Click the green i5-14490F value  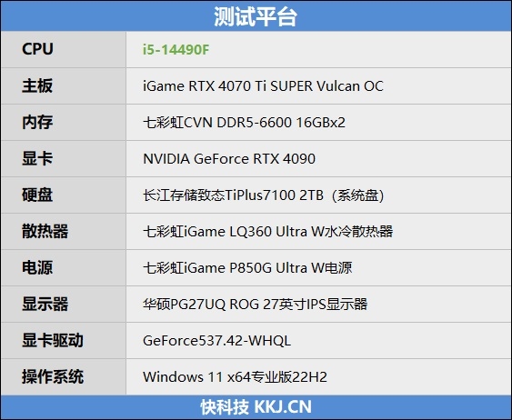tap(176, 50)
